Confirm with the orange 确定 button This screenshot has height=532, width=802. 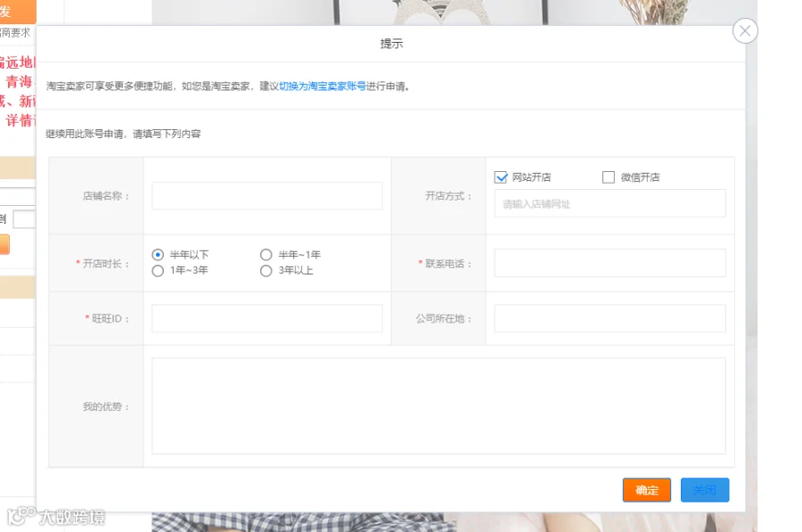(x=647, y=490)
